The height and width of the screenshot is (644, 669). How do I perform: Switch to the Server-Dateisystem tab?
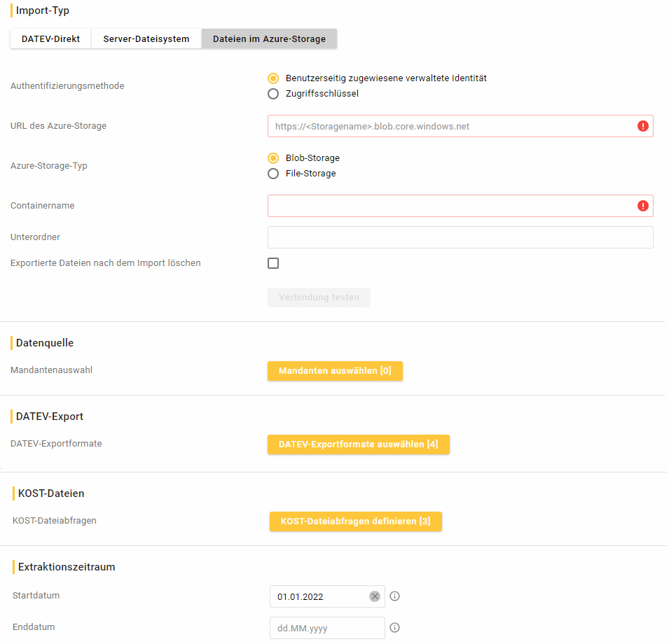point(146,39)
